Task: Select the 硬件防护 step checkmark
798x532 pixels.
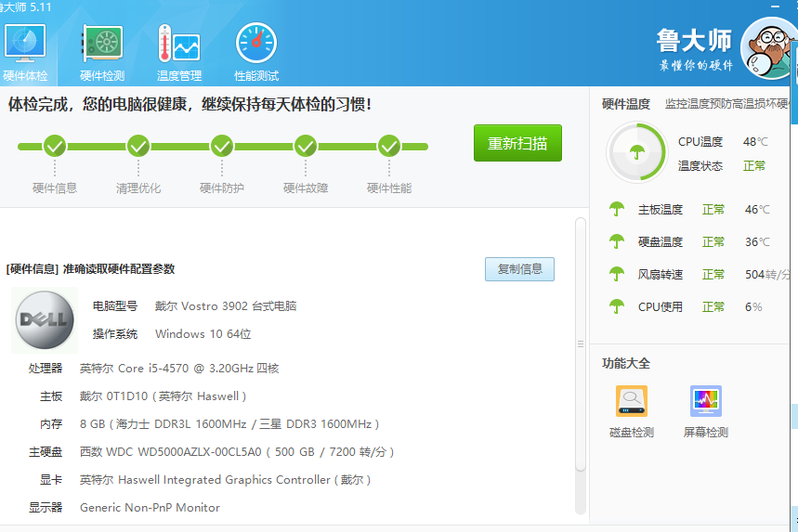Action: (221, 146)
